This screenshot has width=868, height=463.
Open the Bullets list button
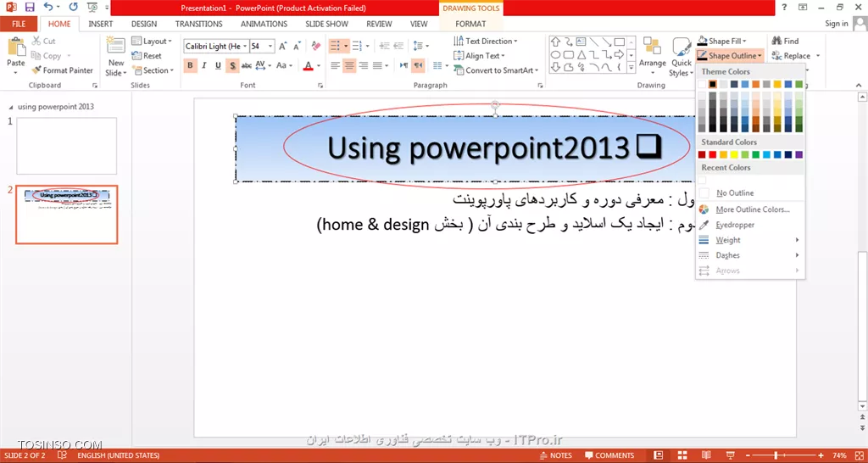[x=336, y=47]
